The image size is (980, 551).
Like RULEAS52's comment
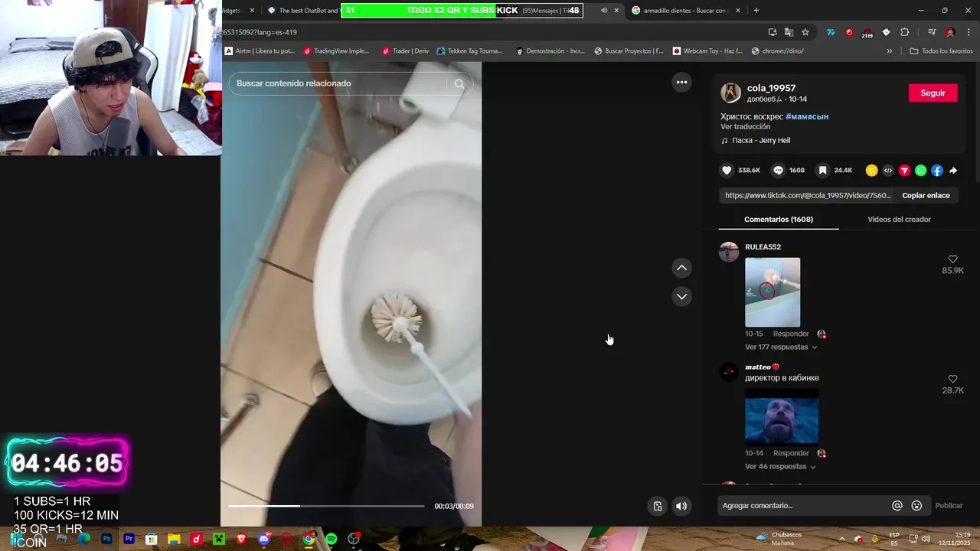pyautogui.click(x=952, y=259)
